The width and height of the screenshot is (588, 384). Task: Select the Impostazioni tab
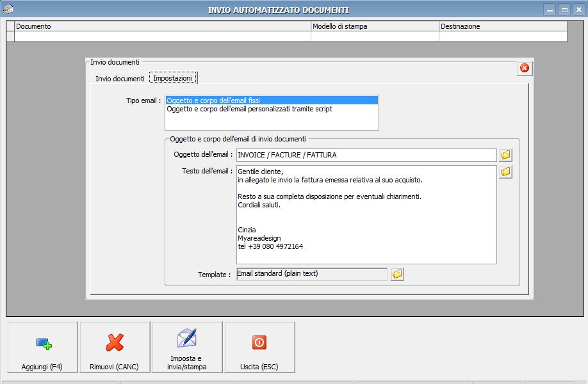point(172,78)
